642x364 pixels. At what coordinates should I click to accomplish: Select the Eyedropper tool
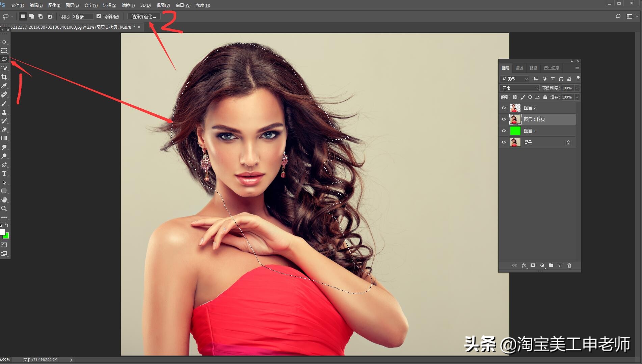pyautogui.click(x=4, y=86)
